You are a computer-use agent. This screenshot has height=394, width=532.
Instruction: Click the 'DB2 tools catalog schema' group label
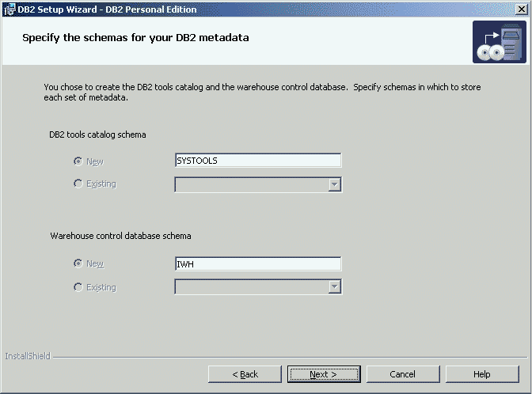(x=97, y=134)
